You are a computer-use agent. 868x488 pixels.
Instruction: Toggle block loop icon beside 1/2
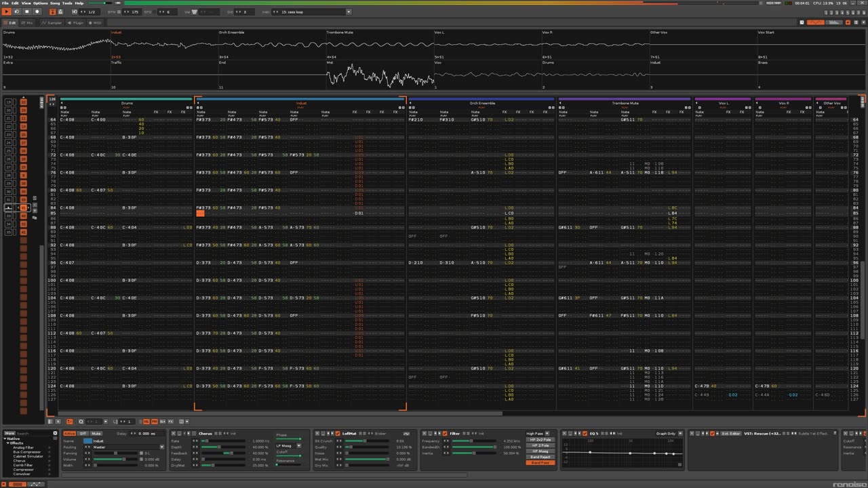(x=75, y=12)
